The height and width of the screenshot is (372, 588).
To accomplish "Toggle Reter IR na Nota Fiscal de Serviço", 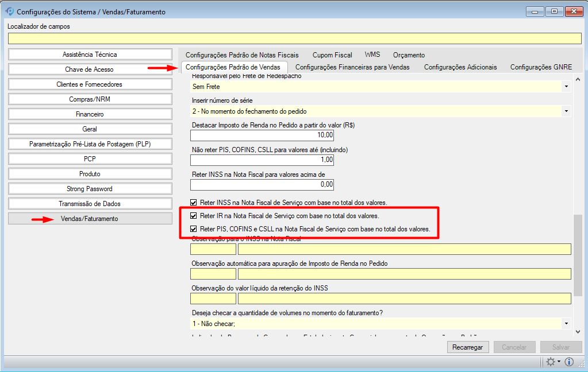I will click(x=194, y=216).
